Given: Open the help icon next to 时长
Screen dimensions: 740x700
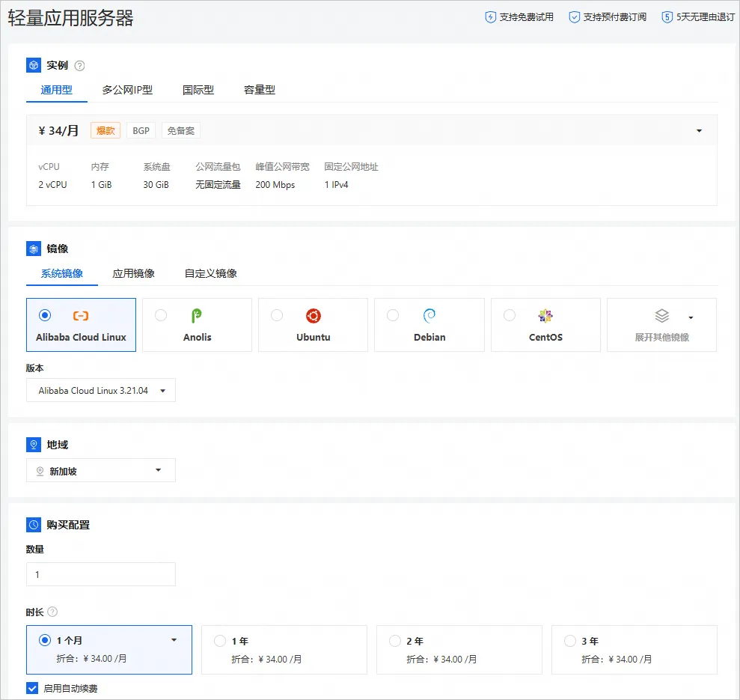Looking at the screenshot, I should (53, 612).
